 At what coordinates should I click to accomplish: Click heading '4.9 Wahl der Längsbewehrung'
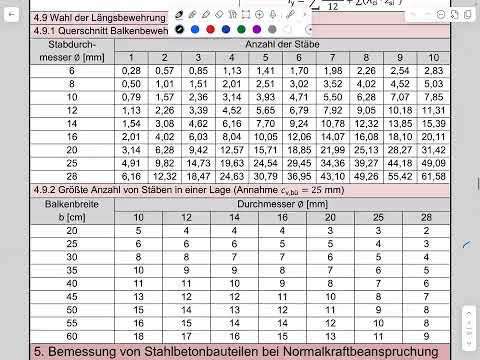pos(99,18)
